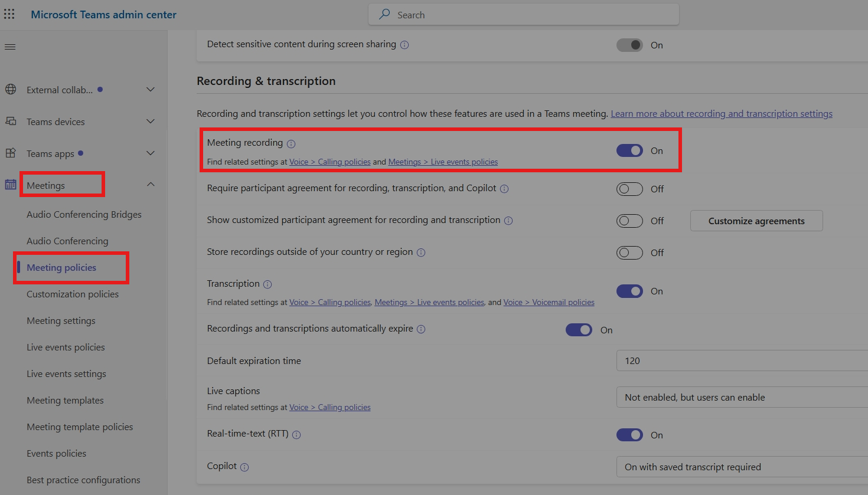Expand the External collaboration chevron
The width and height of the screenshot is (868, 495).
click(151, 90)
